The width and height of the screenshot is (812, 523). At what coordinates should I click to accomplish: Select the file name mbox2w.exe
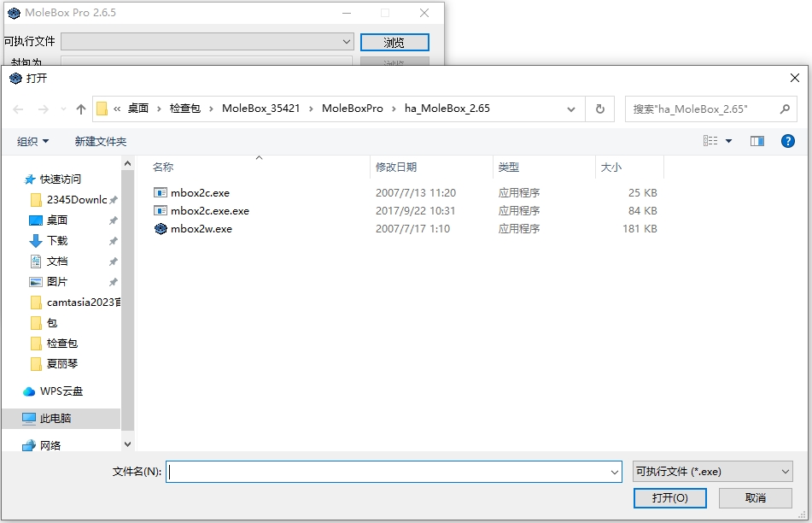202,229
